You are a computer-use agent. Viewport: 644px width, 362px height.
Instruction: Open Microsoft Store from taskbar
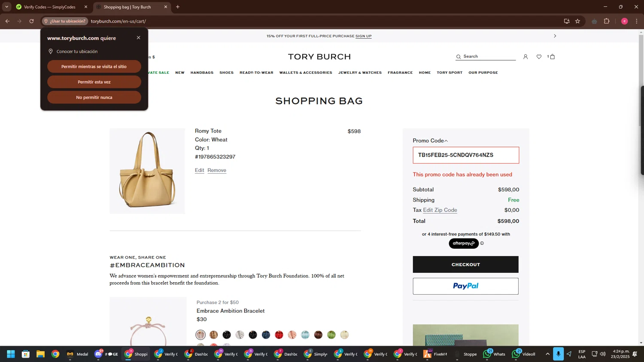(26, 354)
